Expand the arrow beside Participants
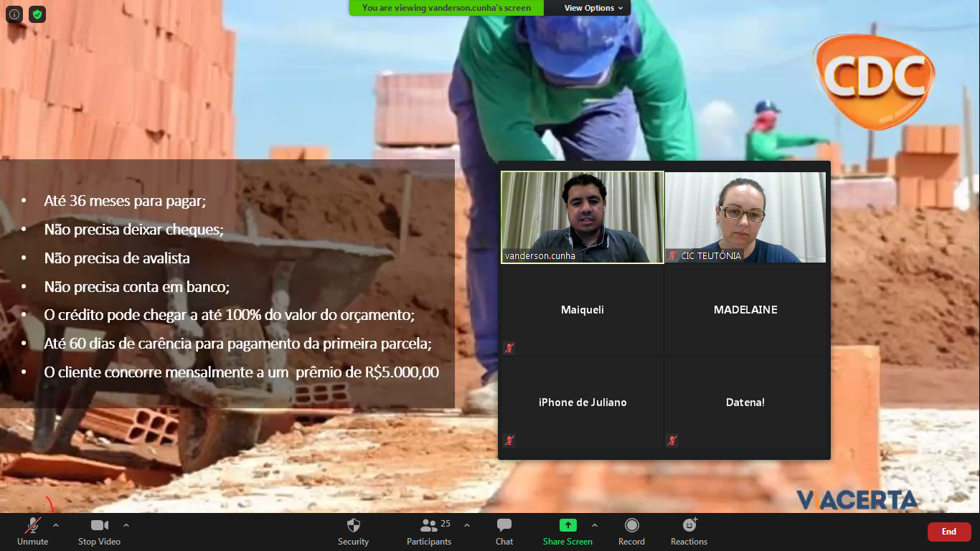The height and width of the screenshot is (551, 980). point(467,525)
